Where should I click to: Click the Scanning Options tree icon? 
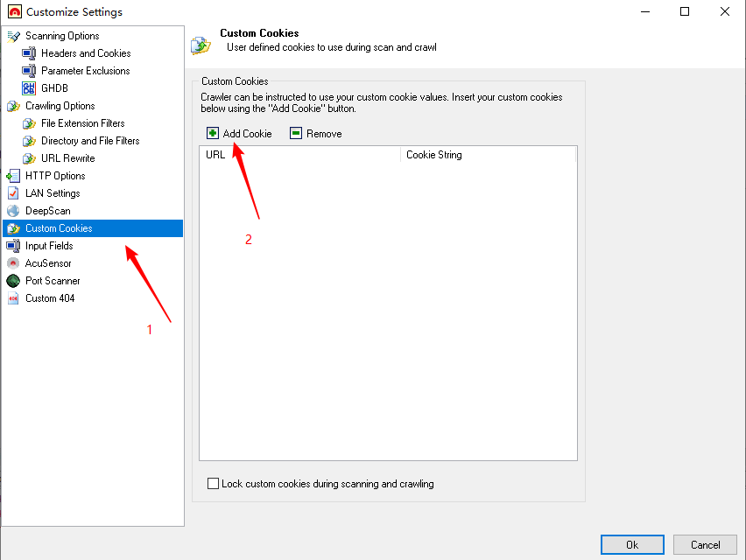click(x=13, y=36)
